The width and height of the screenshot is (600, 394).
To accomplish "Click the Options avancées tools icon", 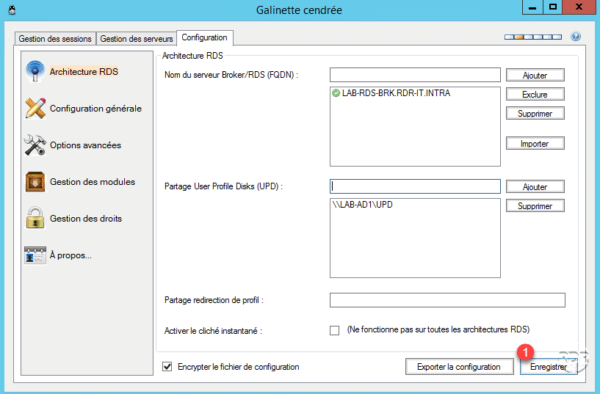I will tap(35, 145).
